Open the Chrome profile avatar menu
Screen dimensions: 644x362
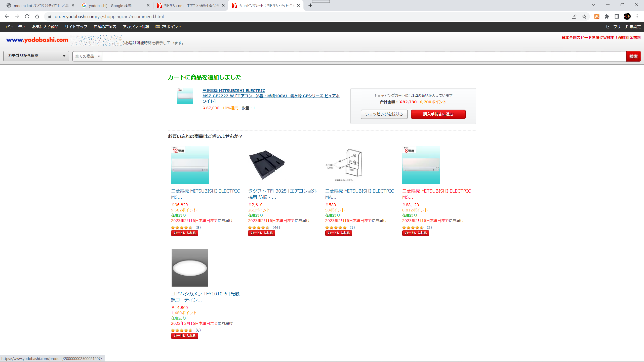coord(627,17)
